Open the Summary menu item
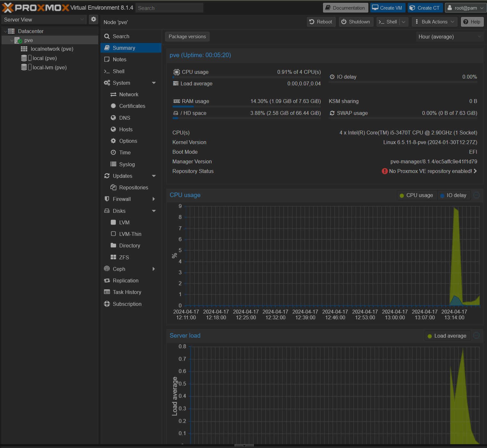The height and width of the screenshot is (448, 487). coord(131,48)
